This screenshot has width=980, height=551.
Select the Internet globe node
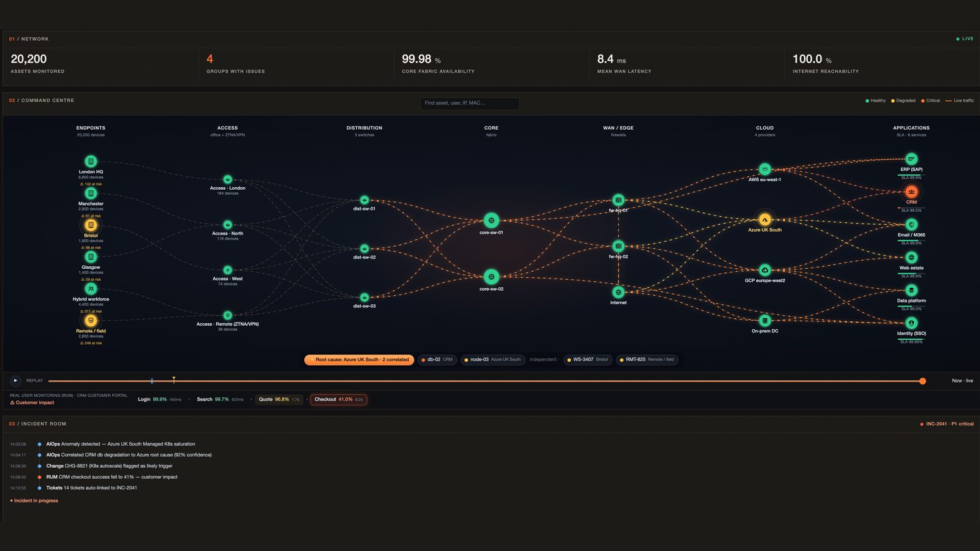pos(619,293)
